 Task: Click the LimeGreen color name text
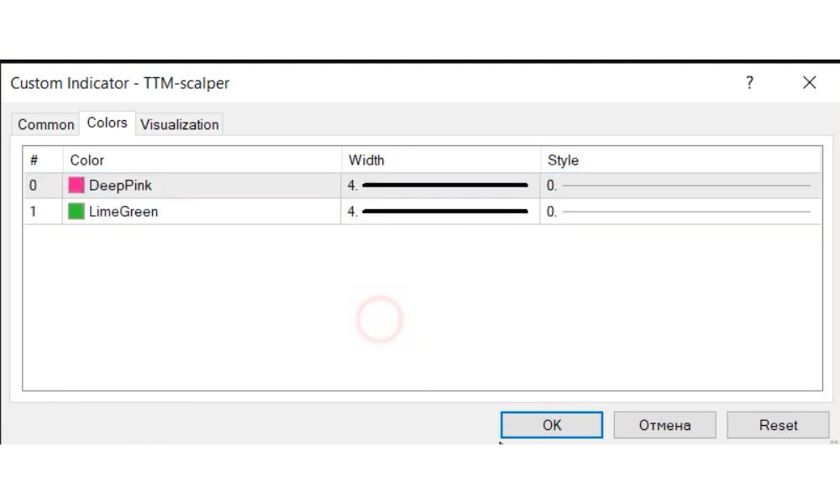coord(123,212)
